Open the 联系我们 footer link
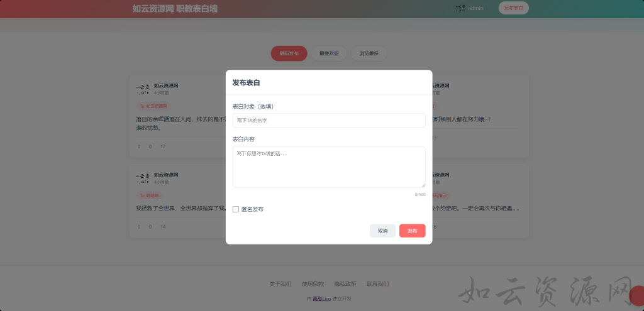644x311 pixels. pos(377,284)
